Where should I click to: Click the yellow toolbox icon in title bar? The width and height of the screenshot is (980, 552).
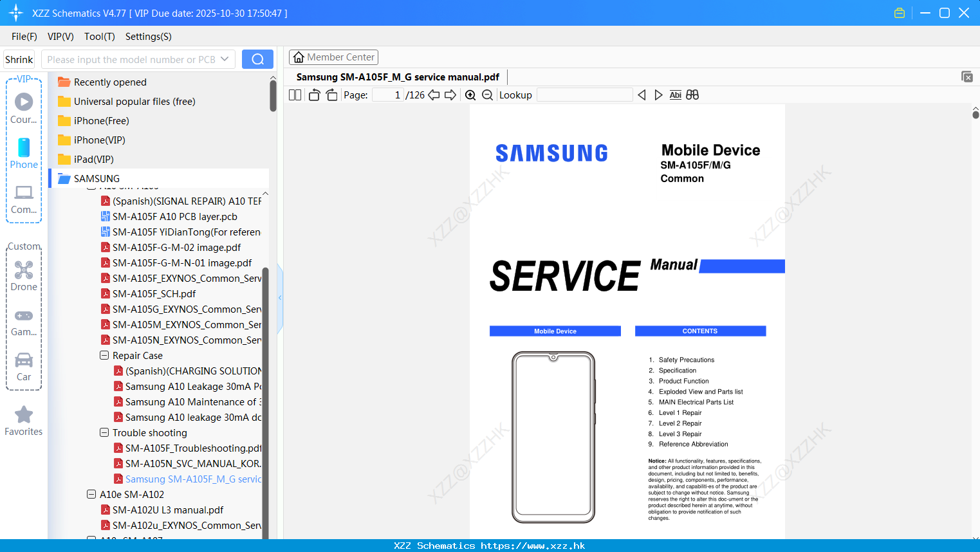900,13
